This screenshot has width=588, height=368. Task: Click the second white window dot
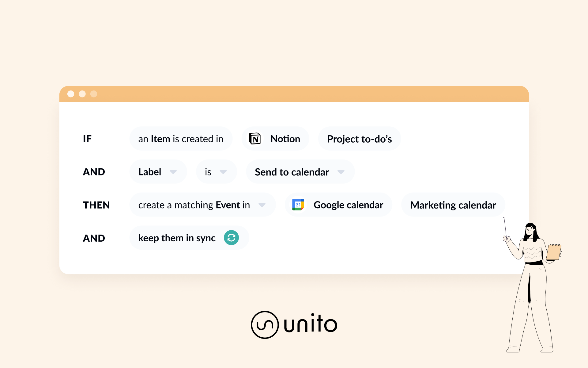click(x=82, y=94)
